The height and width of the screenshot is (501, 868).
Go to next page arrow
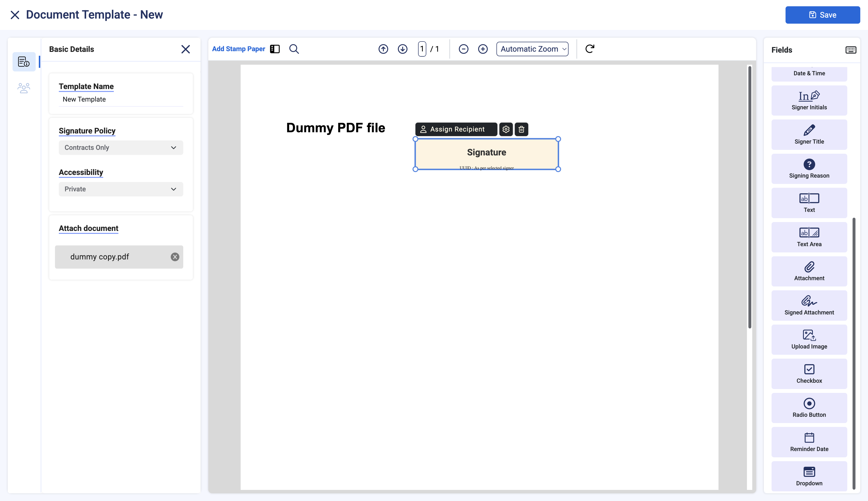(x=402, y=49)
